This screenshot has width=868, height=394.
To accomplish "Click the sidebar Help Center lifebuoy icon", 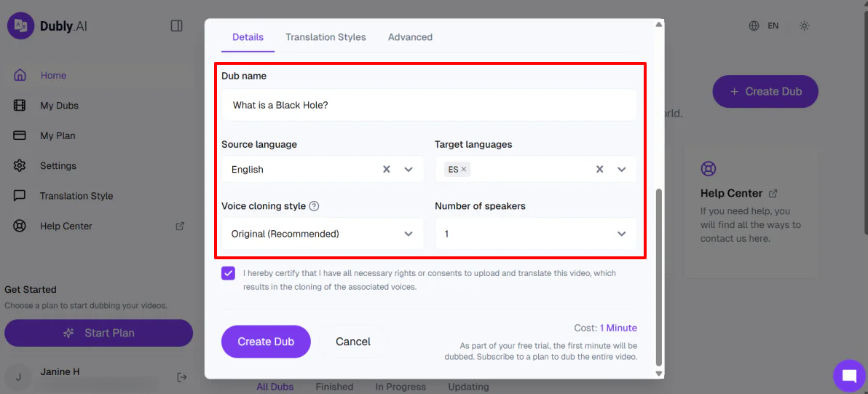I will click(20, 226).
